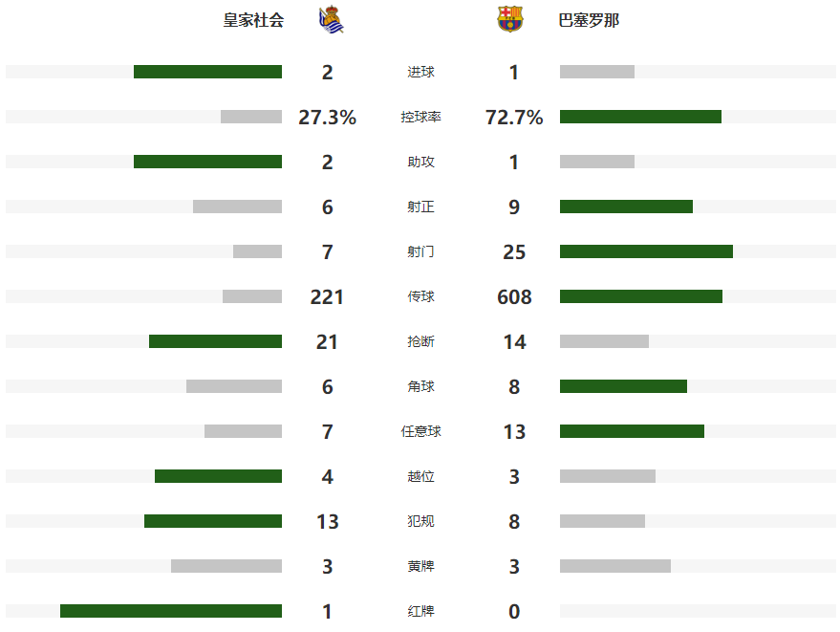Click 皇家社会's green goals bar
This screenshot has width=840, height=632.
(207, 72)
